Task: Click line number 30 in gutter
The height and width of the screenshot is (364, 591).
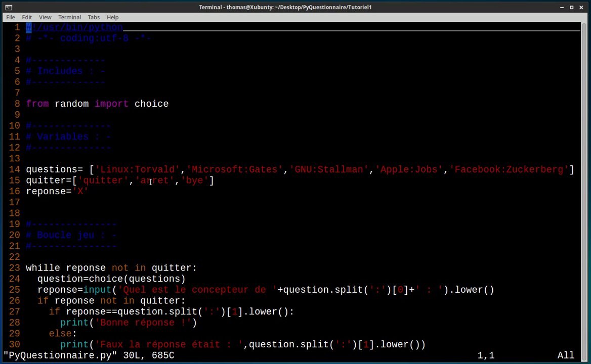Action: pos(14,344)
